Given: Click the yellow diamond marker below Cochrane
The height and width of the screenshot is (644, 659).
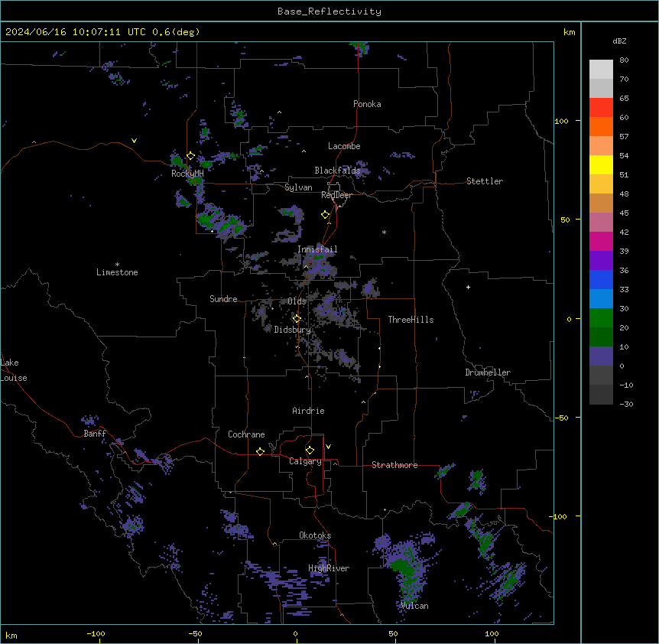Looking at the screenshot, I should click(260, 451).
